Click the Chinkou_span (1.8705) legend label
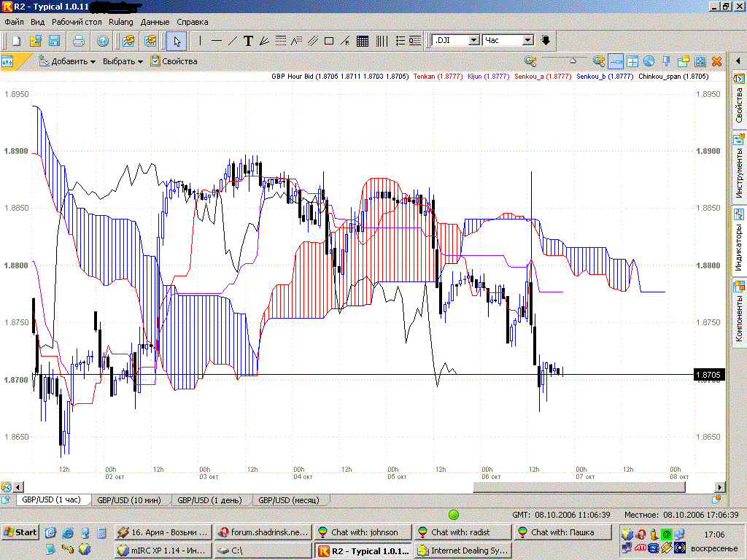The width and height of the screenshot is (747, 560). click(673, 76)
